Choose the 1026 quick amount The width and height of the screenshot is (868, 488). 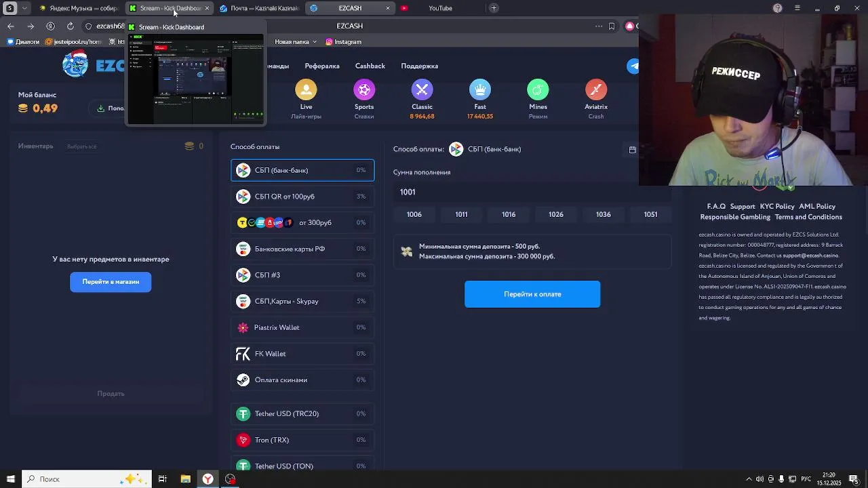click(556, 214)
